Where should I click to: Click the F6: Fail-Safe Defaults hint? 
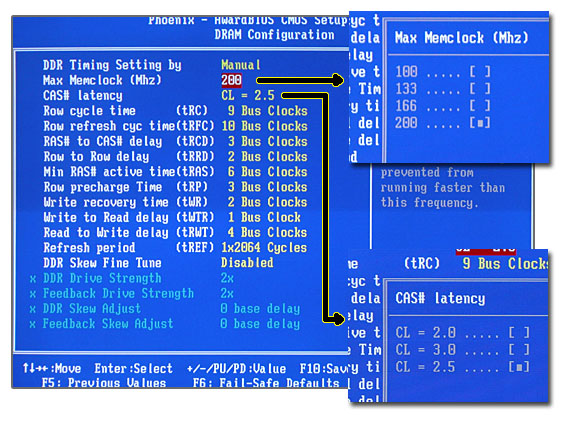[x=266, y=383]
